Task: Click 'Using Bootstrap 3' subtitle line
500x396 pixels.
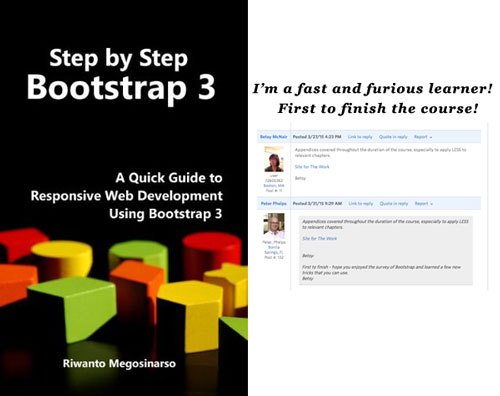Action: point(166,214)
